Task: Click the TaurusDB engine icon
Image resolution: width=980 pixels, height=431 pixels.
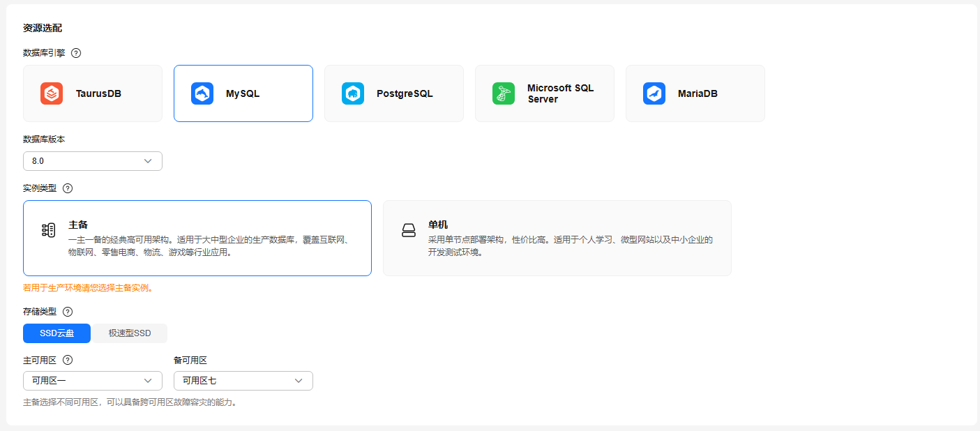Action: (52, 93)
